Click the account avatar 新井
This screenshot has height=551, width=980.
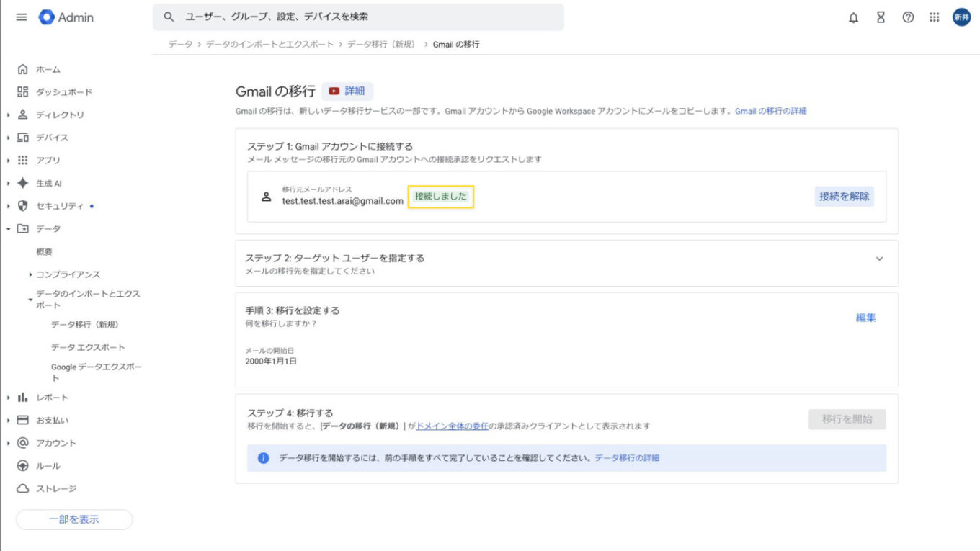[961, 18]
